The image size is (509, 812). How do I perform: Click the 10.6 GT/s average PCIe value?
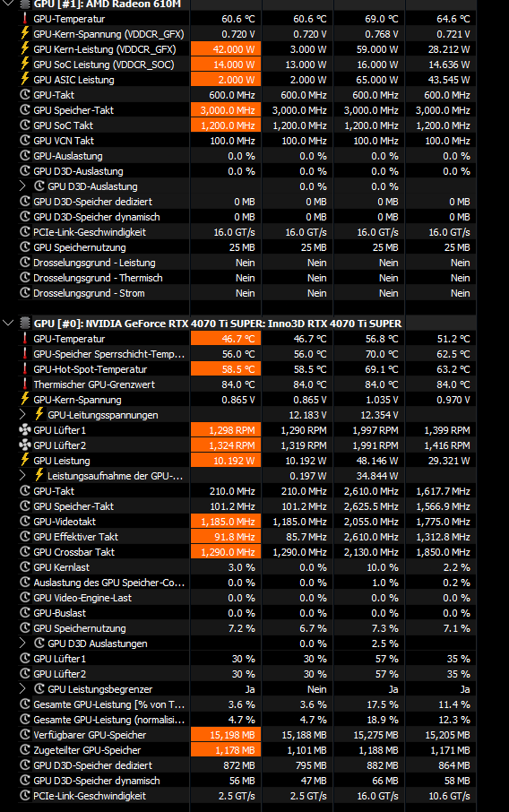450,796
